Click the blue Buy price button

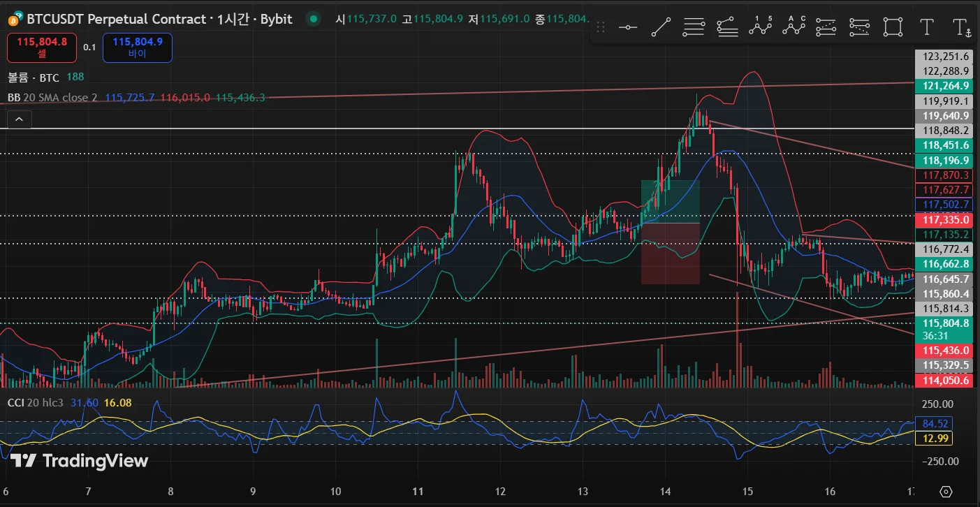138,47
